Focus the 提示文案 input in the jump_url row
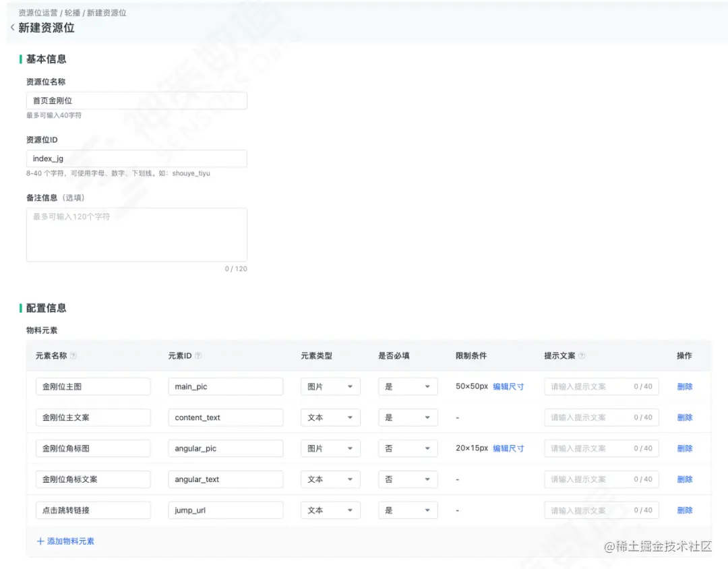Screen dimensions: 728x569 [601, 510]
